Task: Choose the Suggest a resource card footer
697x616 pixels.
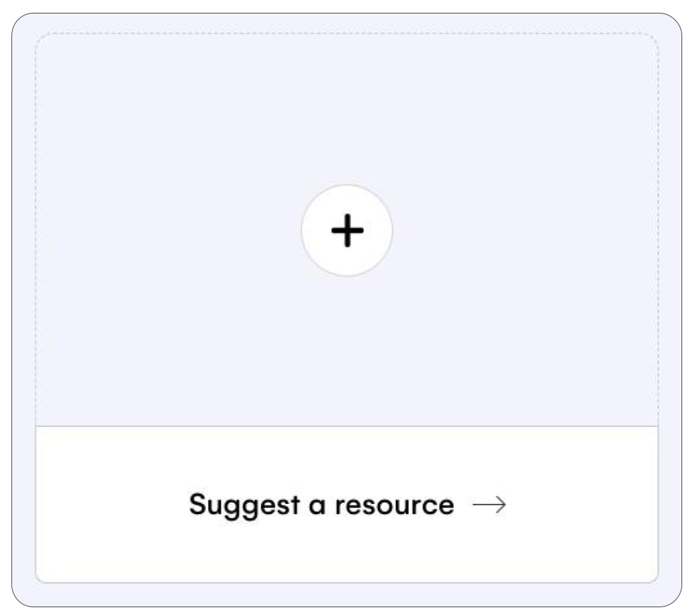Action: click(347, 505)
